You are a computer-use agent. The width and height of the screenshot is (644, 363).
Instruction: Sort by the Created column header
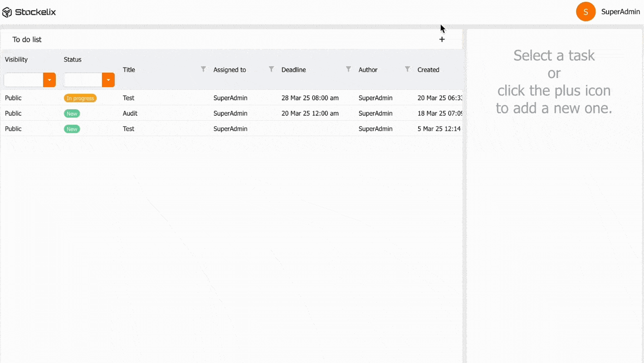pos(428,70)
